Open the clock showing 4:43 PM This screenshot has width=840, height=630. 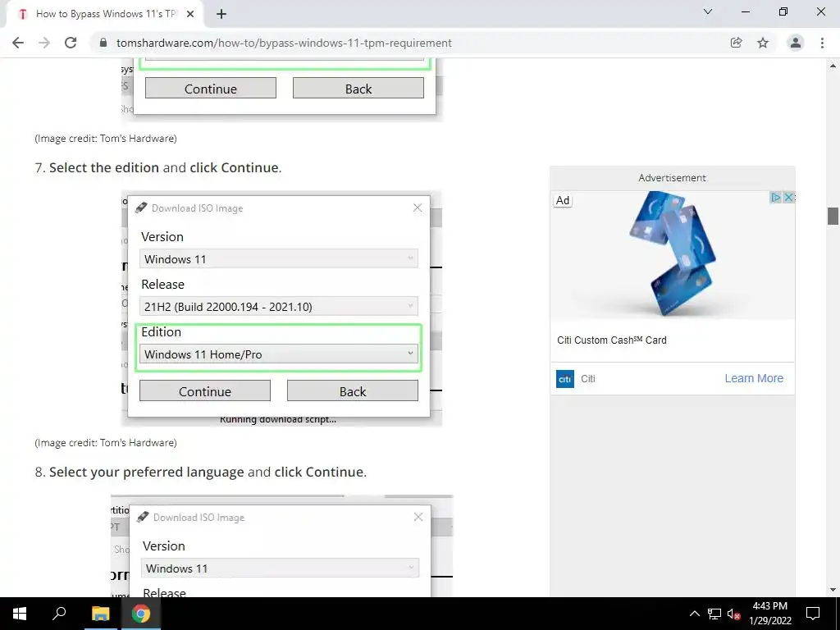(x=769, y=614)
